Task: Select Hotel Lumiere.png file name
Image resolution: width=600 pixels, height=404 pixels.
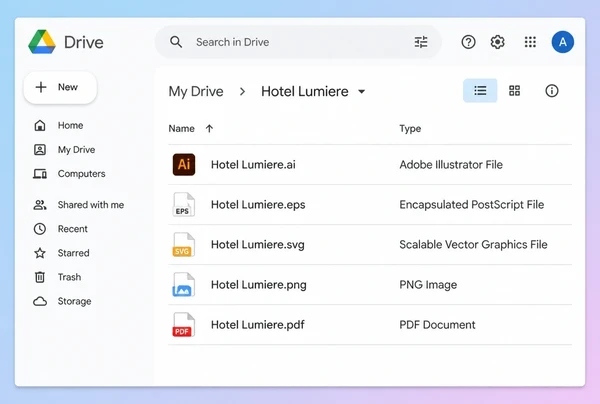Action: click(x=259, y=285)
